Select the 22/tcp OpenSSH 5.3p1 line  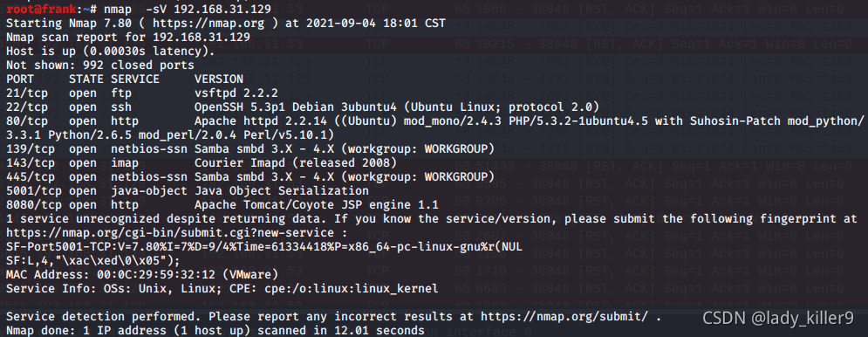click(x=302, y=107)
